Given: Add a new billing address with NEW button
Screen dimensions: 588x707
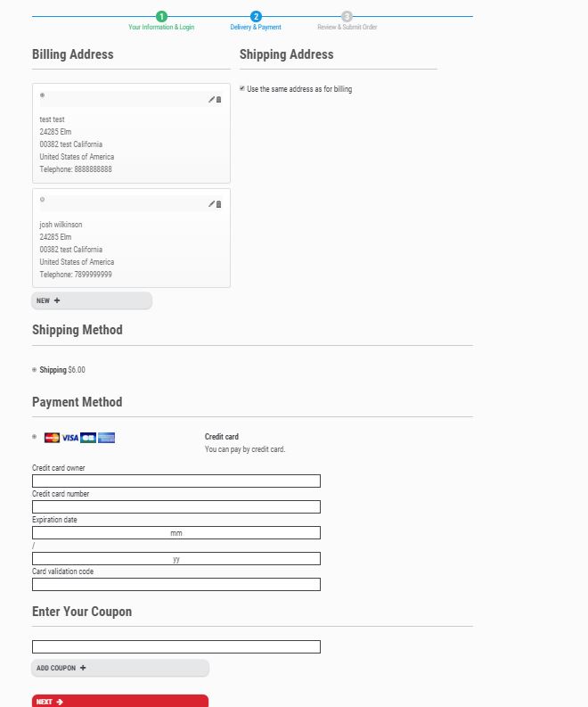Looking at the screenshot, I should tap(92, 300).
